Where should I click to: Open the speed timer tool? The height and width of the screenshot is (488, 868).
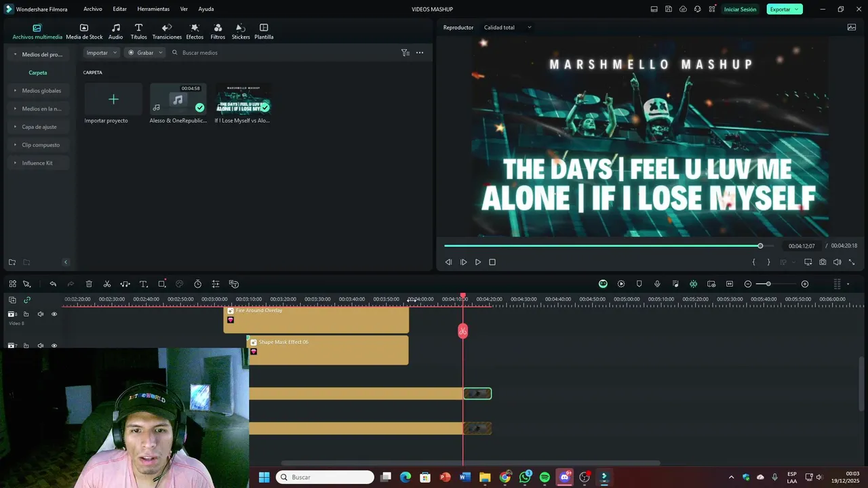click(x=198, y=284)
